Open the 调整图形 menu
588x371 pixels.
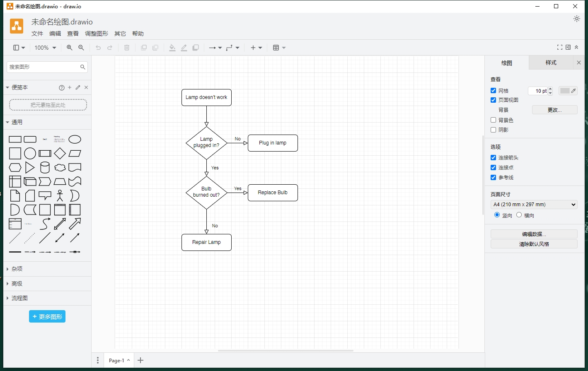coord(97,34)
